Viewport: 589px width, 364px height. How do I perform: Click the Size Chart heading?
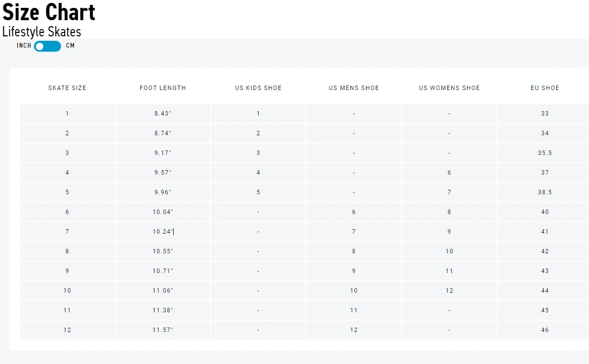pyautogui.click(x=49, y=12)
